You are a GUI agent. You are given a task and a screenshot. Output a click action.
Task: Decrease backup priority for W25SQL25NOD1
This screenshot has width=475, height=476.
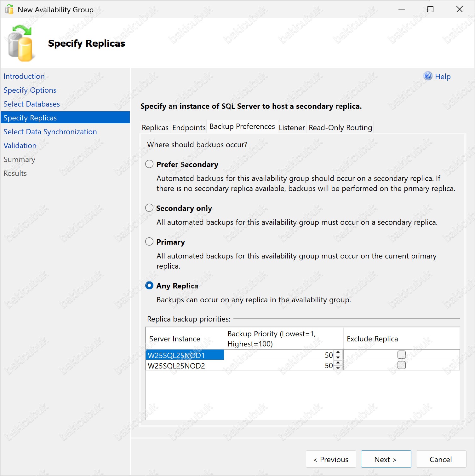(338, 357)
